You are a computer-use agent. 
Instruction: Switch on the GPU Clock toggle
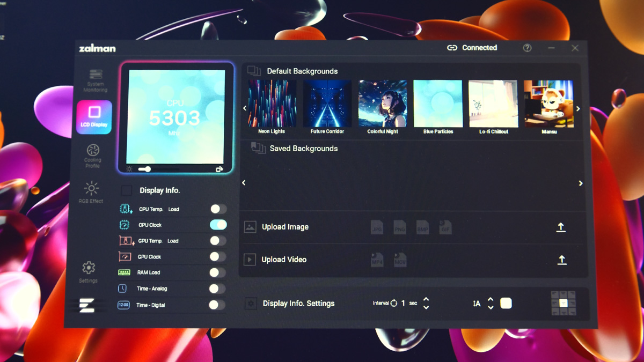pyautogui.click(x=218, y=257)
